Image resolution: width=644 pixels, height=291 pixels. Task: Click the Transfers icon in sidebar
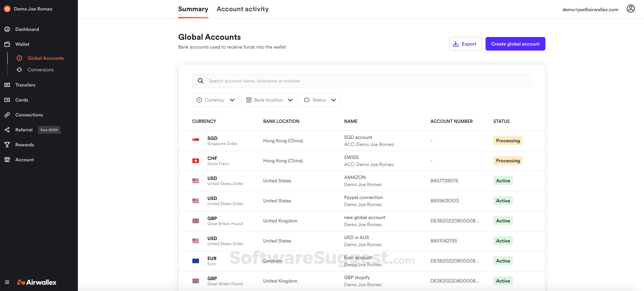[7, 85]
